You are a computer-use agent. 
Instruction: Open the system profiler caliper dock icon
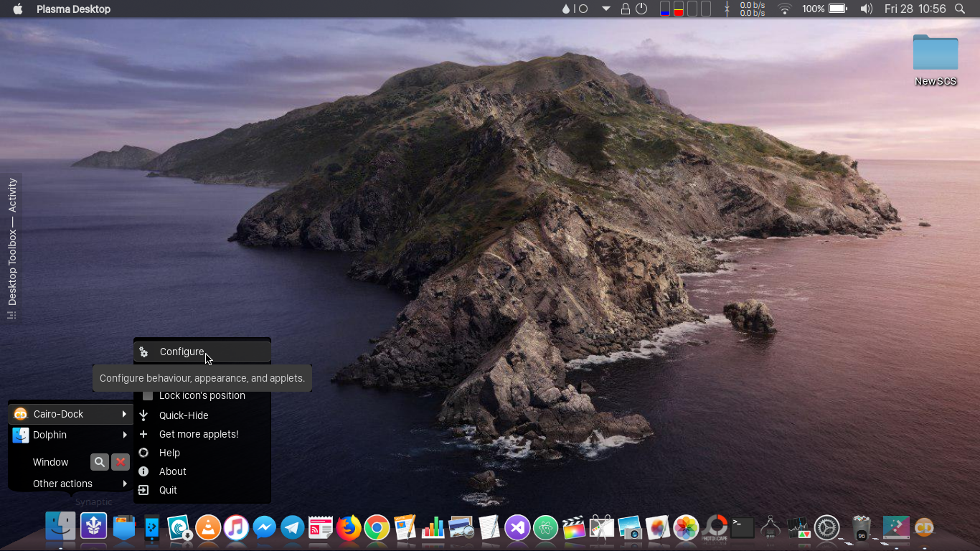coord(770,528)
